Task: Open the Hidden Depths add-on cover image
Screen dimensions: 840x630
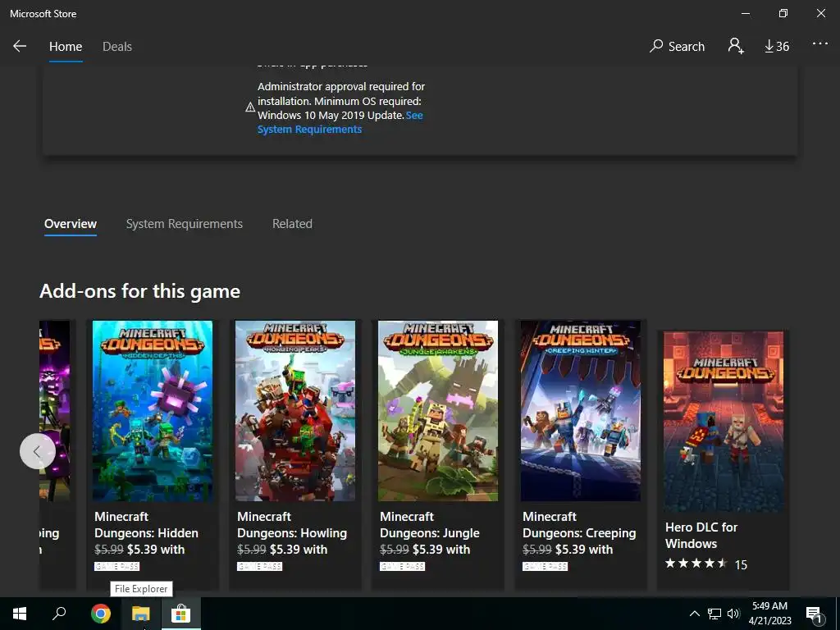Action: 153,411
